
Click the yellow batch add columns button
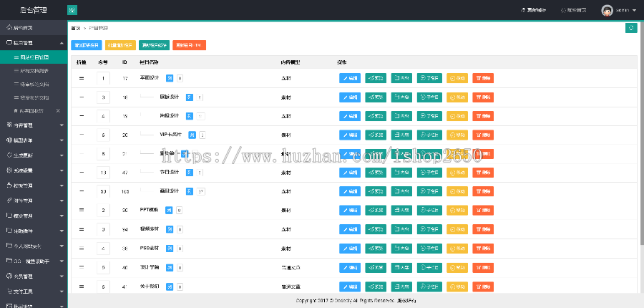tap(120, 45)
